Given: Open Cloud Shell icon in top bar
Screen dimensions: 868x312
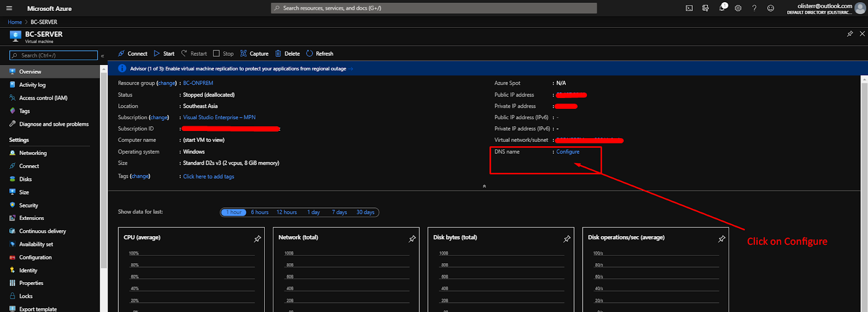Looking at the screenshot, I should [x=689, y=8].
